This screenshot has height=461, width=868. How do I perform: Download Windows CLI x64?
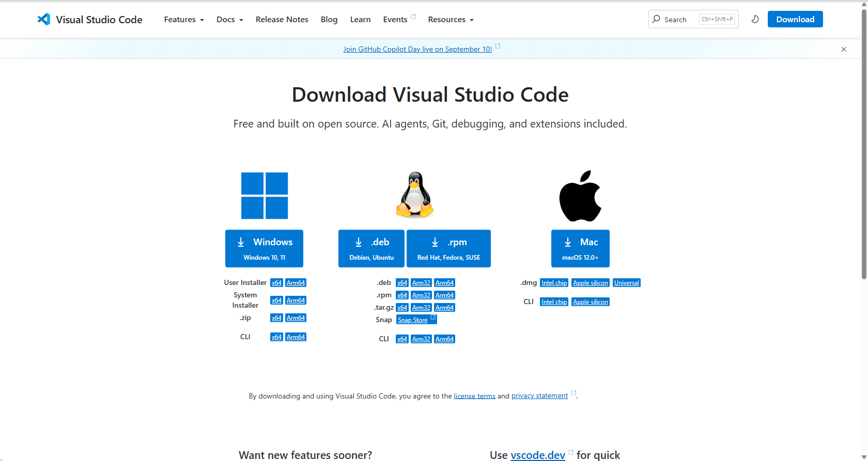point(276,337)
